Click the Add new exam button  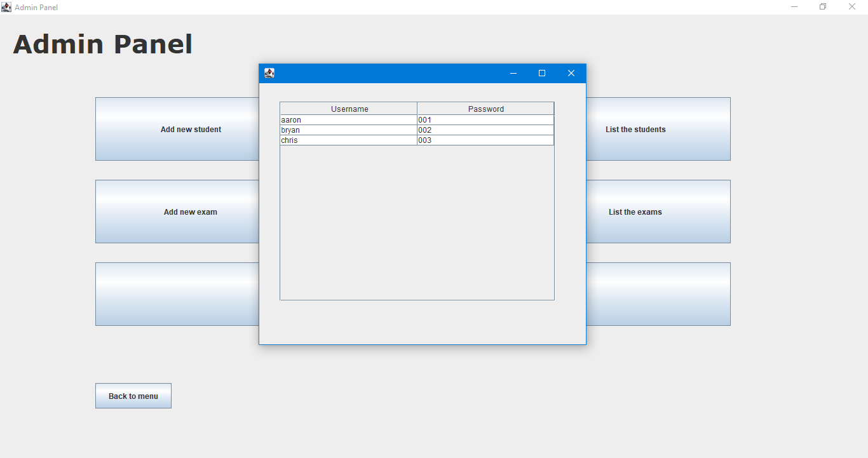(x=191, y=212)
